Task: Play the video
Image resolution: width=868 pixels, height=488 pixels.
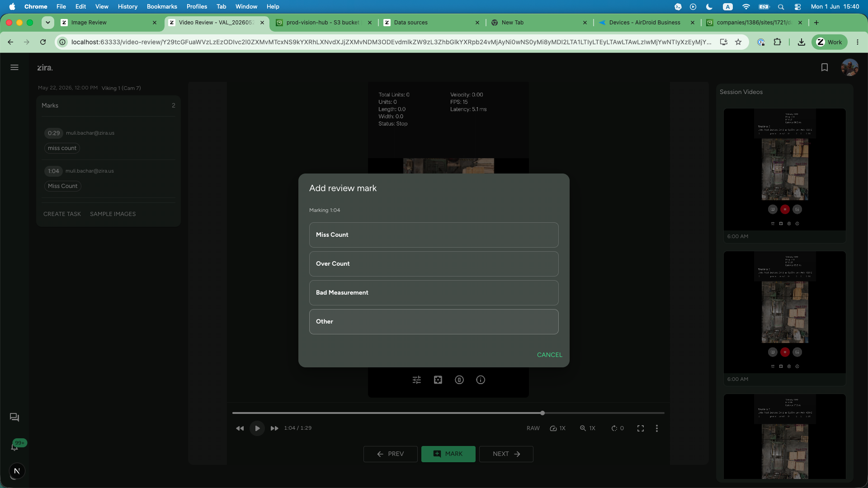Action: click(257, 428)
